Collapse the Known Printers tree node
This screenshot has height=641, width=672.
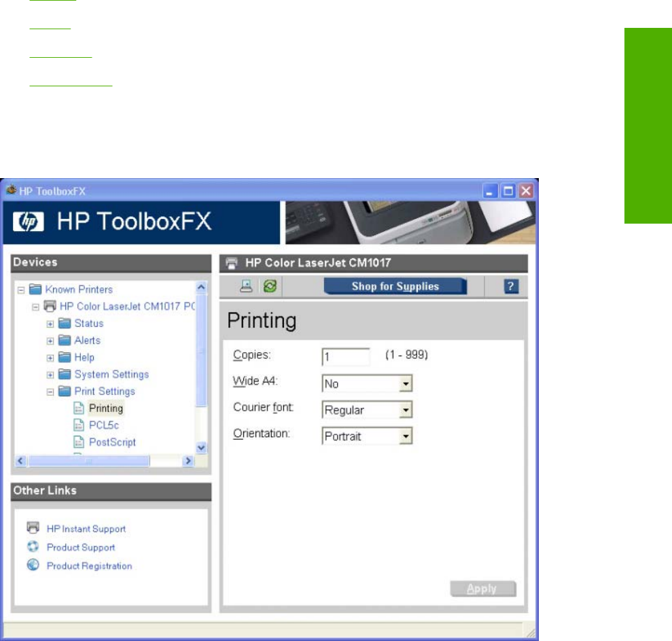tap(21, 290)
